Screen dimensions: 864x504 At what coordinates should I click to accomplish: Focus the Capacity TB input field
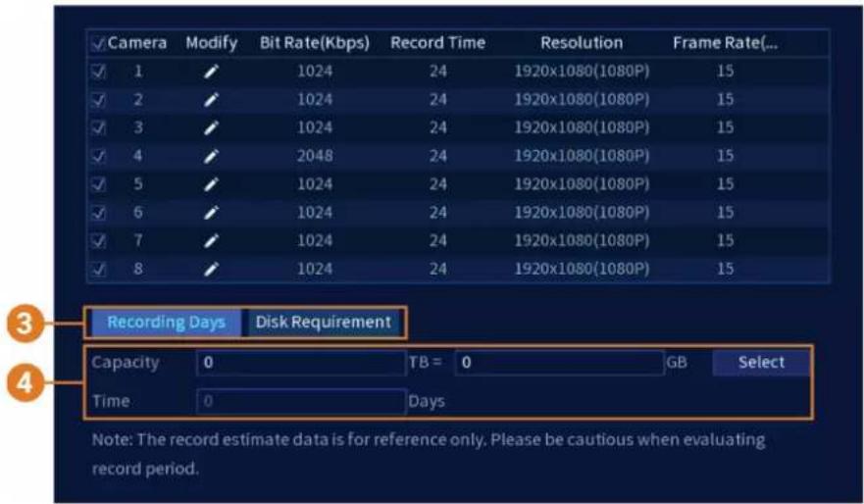click(x=301, y=363)
